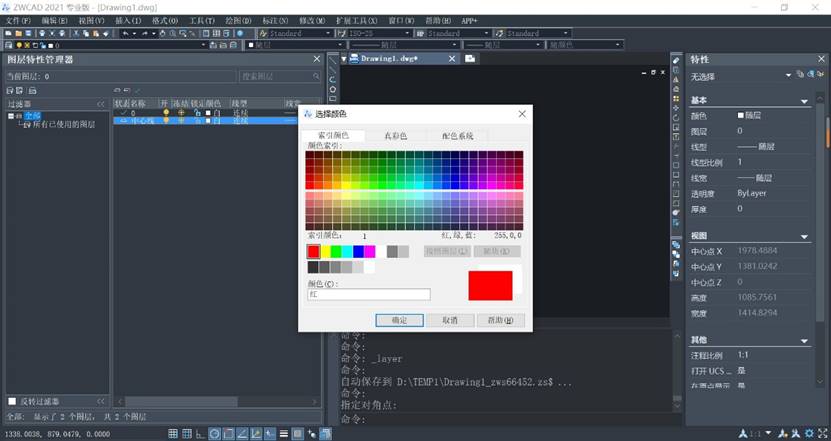Toggle freeze sun icon on 中心线 layer
Image resolution: width=831 pixels, height=441 pixels.
coord(181,121)
